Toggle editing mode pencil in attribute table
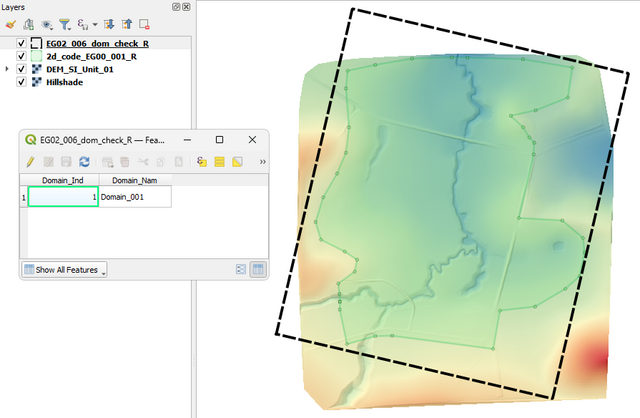This screenshot has height=418, width=640. coord(31,161)
